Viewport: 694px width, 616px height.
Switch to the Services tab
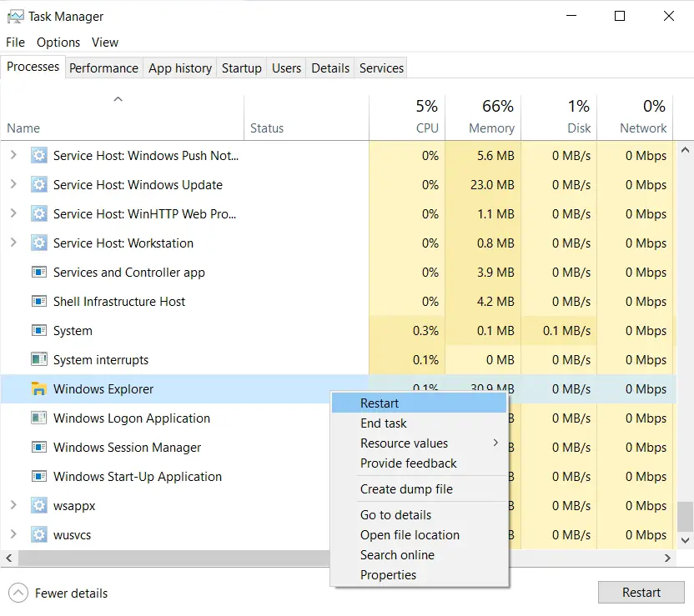381,68
